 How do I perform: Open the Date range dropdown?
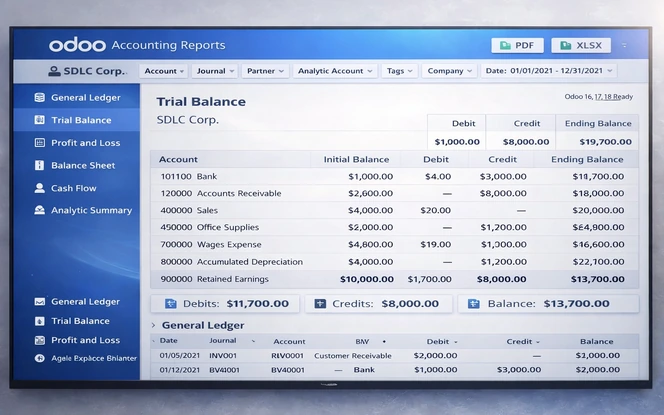[x=549, y=71]
